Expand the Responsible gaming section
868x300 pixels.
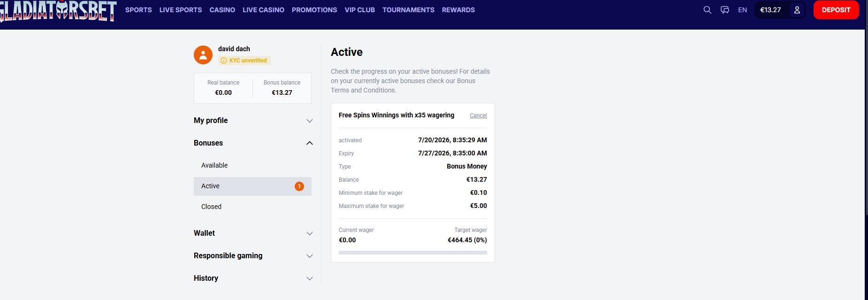pyautogui.click(x=253, y=256)
